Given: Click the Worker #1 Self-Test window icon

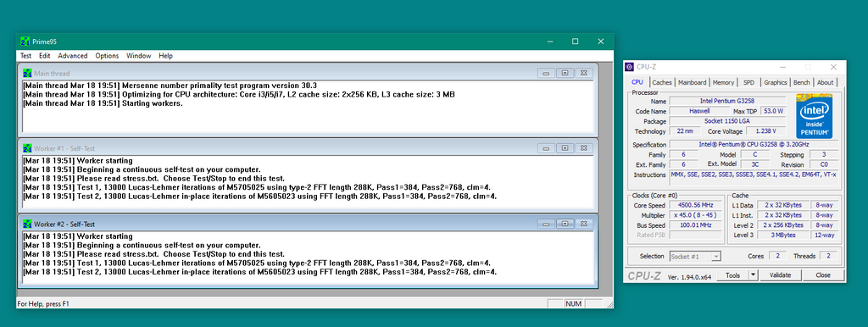Looking at the screenshot, I should (x=28, y=148).
